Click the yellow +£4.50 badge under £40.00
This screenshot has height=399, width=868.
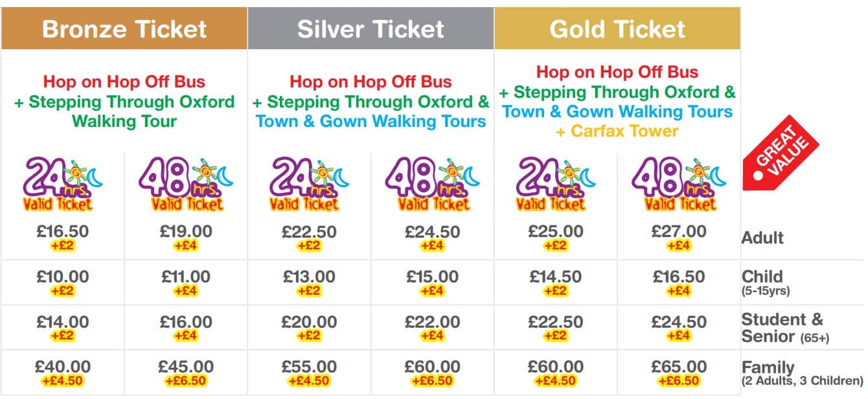63,381
